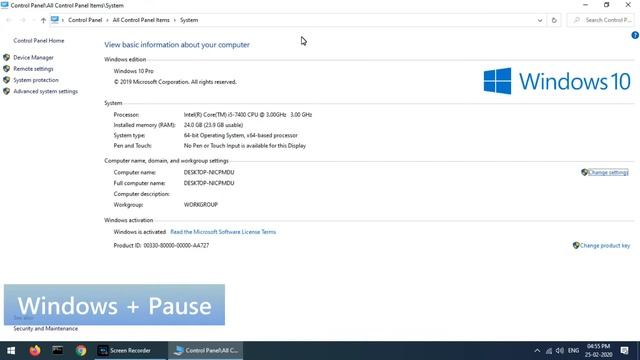Screen dimensions: 640x360
Task: Click the 24.0 GB installed memory text
Action: 213,125
